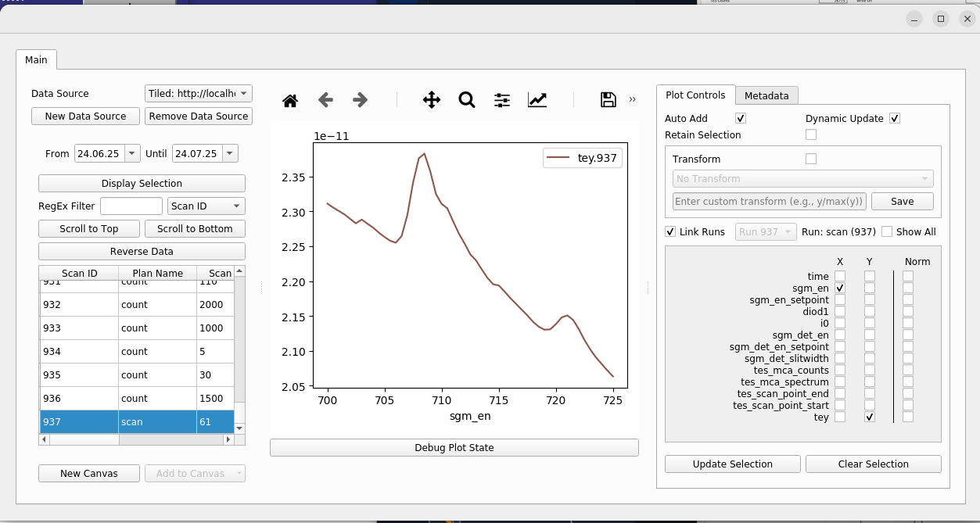Open Configure subplots sliders tool
This screenshot has width=980, height=523.
click(502, 100)
